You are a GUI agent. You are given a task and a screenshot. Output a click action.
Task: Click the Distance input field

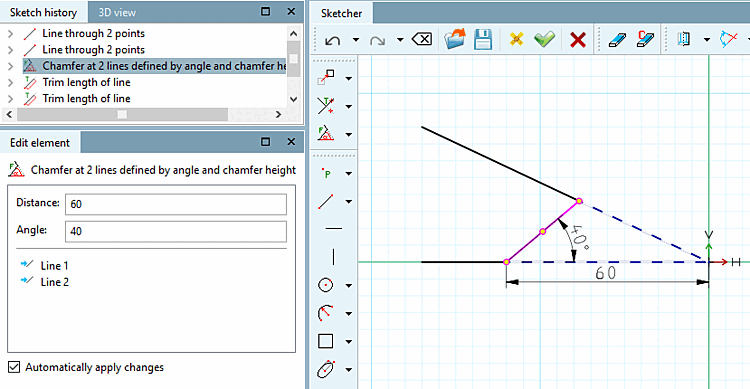pos(176,204)
